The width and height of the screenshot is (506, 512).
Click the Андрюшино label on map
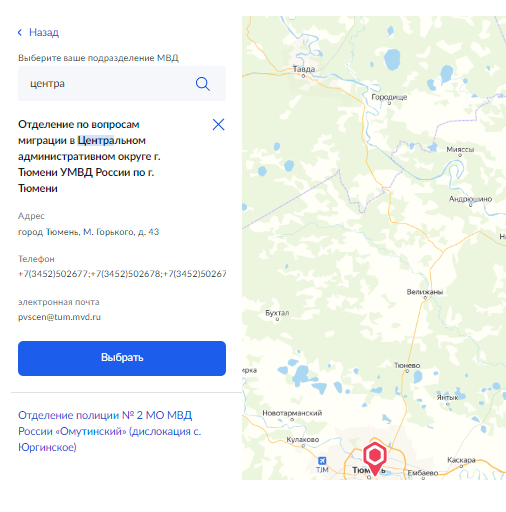(x=470, y=199)
